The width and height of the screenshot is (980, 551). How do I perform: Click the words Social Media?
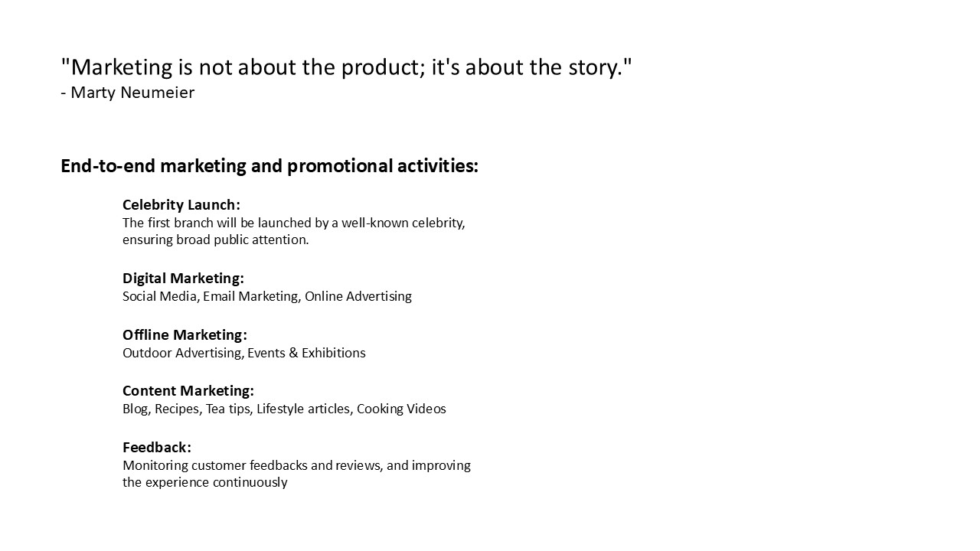tap(159, 296)
